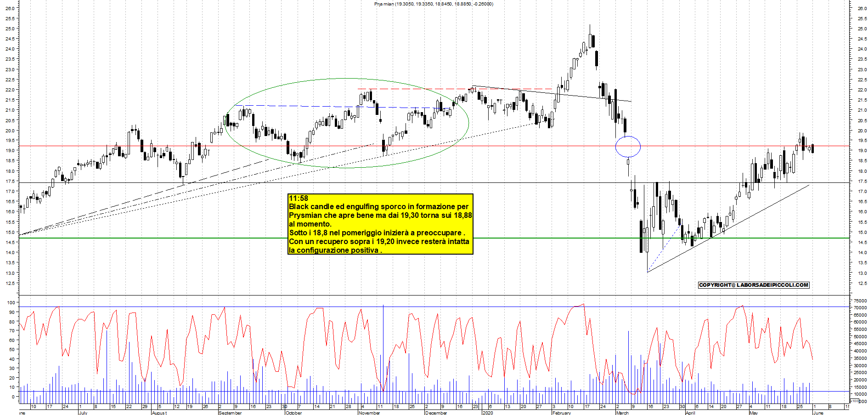Select the line starting 'Black candle ed engulfing sporco'
This screenshot has width=868, height=415.
[379, 207]
